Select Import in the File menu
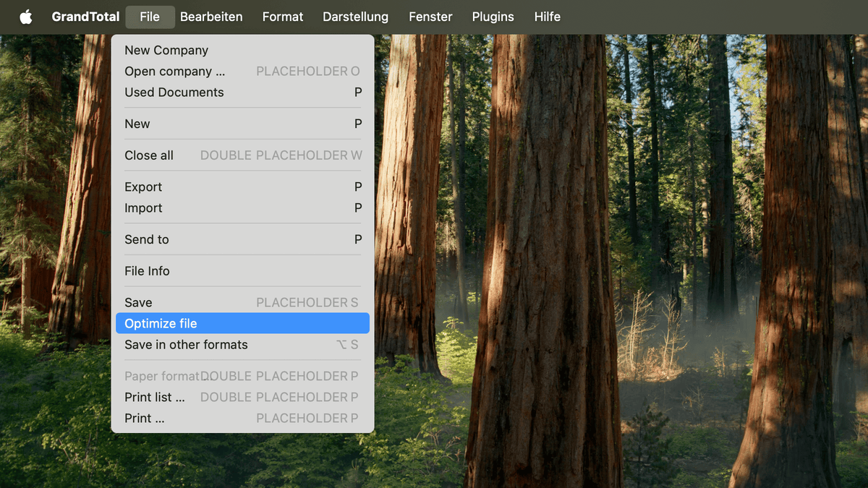This screenshot has width=868, height=488. 142,207
